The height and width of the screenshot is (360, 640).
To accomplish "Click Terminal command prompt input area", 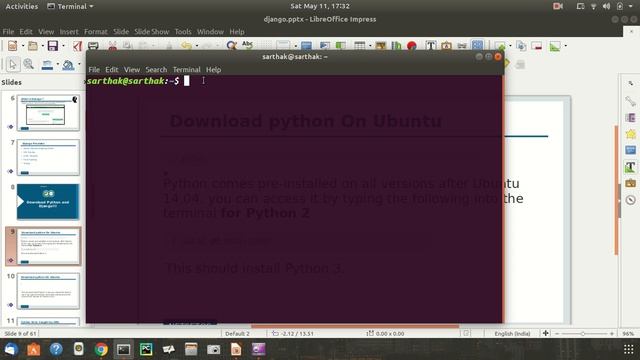I will click(187, 81).
